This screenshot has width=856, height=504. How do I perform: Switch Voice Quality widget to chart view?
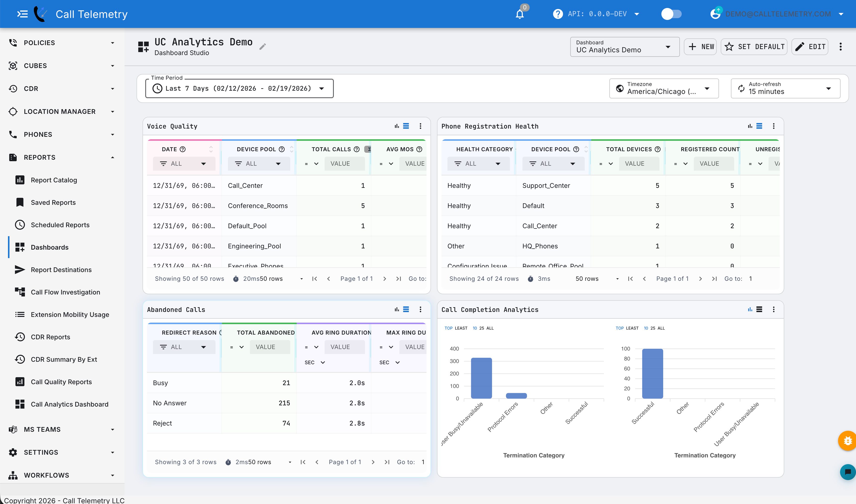click(x=397, y=126)
